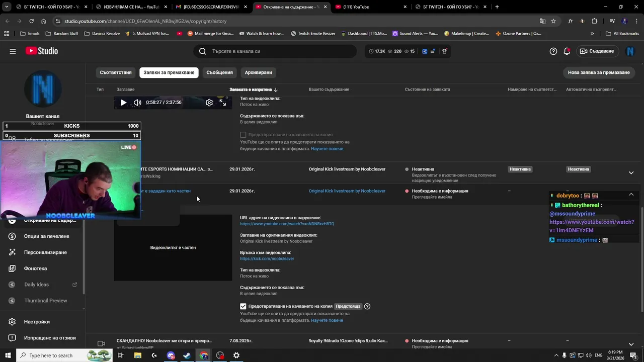The height and width of the screenshot is (362, 644).
Task: Open the video preview settings gear
Action: point(209,103)
